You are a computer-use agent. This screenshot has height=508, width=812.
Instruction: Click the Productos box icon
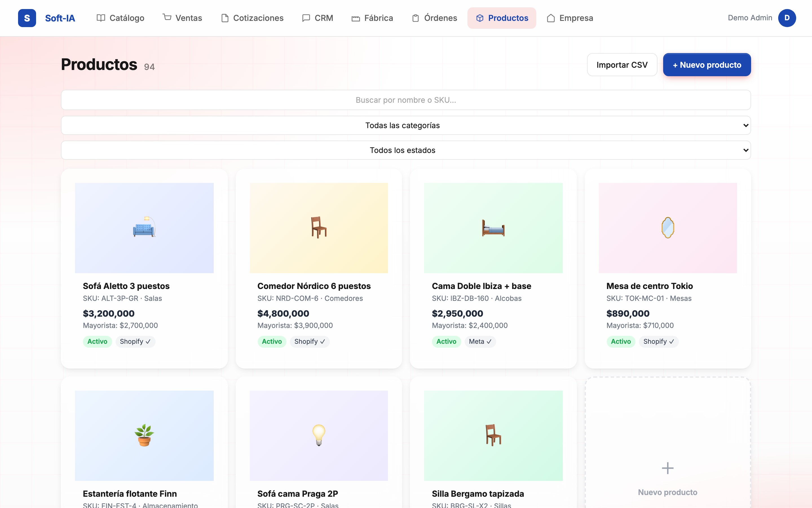coord(480,18)
